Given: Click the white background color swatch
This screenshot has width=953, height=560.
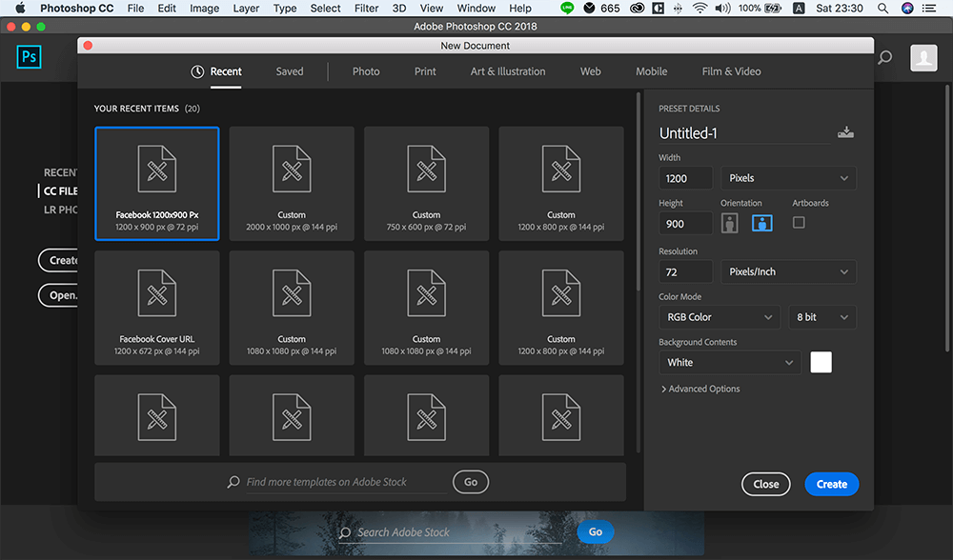Looking at the screenshot, I should [x=821, y=362].
